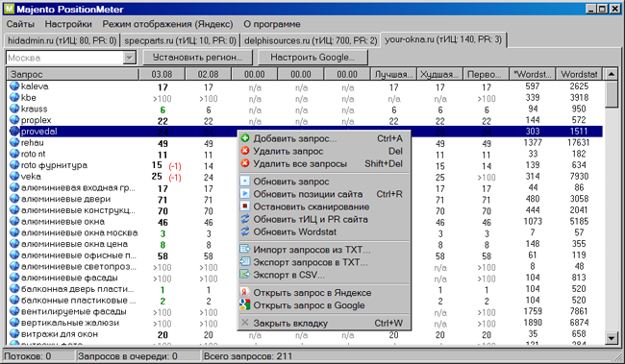
Task: Click the 02.08 column header
Action: (208, 74)
